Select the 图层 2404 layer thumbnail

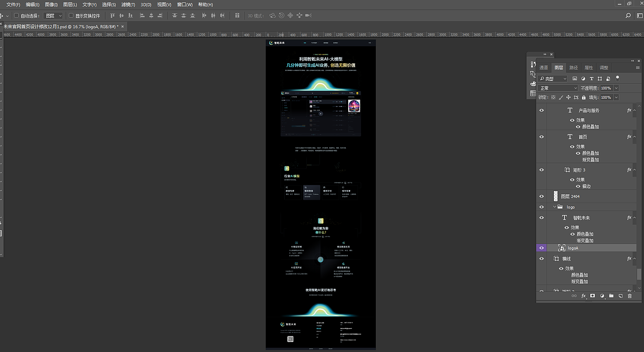point(556,196)
